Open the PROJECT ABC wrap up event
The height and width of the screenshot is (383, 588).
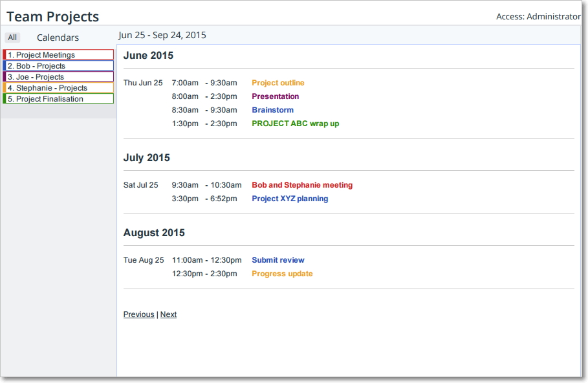pos(296,124)
